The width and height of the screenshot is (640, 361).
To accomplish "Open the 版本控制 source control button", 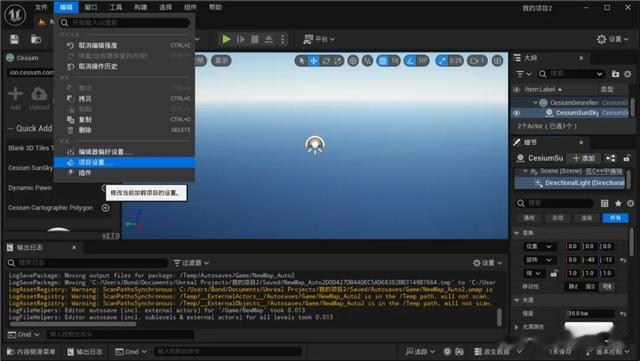I will tap(607, 352).
